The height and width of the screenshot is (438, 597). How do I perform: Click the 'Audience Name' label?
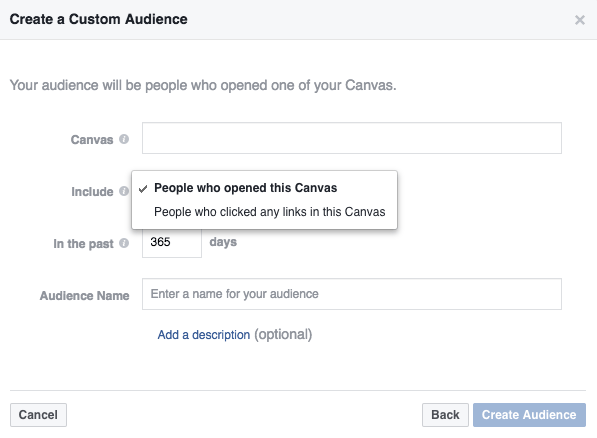click(85, 296)
